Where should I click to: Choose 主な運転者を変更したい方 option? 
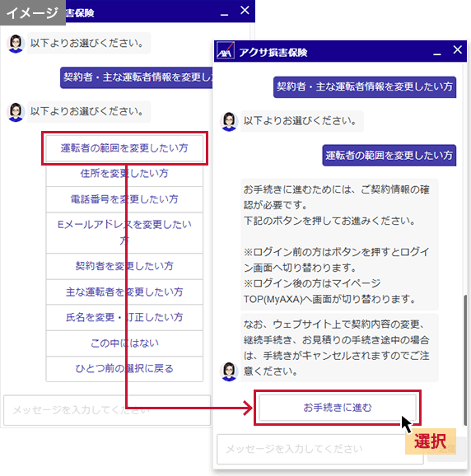[x=124, y=292]
